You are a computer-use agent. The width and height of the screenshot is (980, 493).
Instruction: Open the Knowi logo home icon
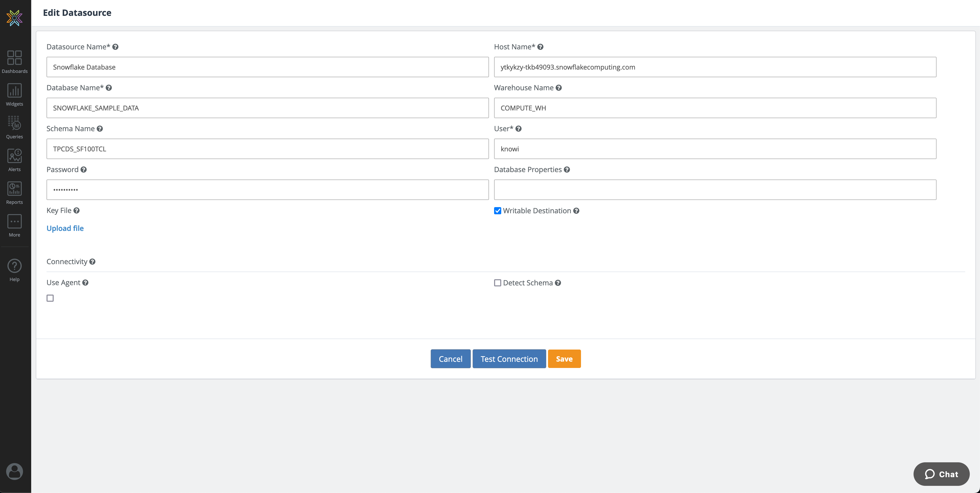(x=15, y=17)
